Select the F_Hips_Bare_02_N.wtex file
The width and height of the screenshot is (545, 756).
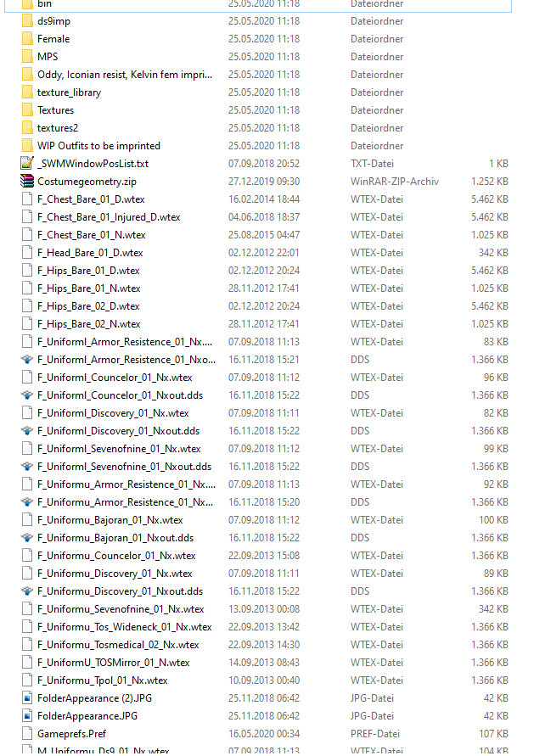88,324
